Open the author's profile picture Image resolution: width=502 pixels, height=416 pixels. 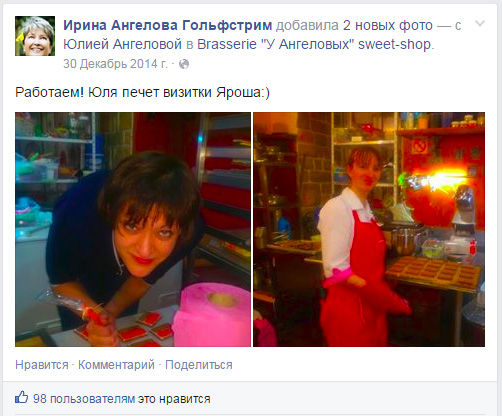tap(35, 36)
